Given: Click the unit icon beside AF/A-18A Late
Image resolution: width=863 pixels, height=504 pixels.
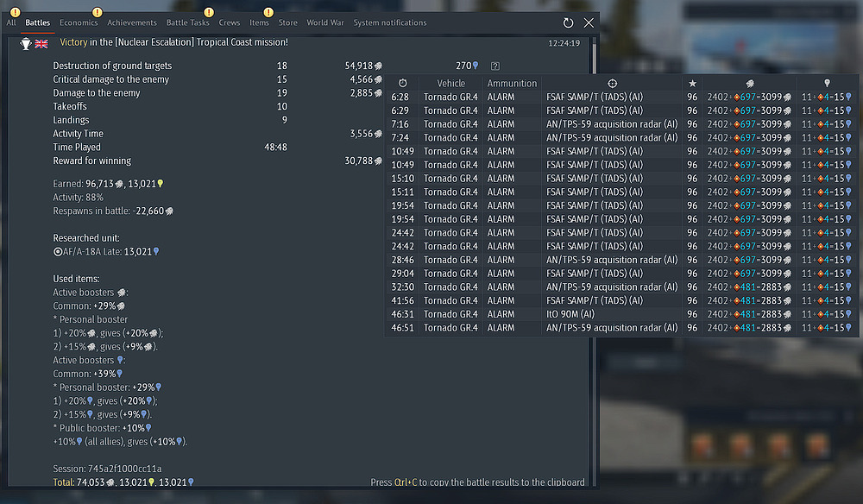Looking at the screenshot, I should pos(57,251).
